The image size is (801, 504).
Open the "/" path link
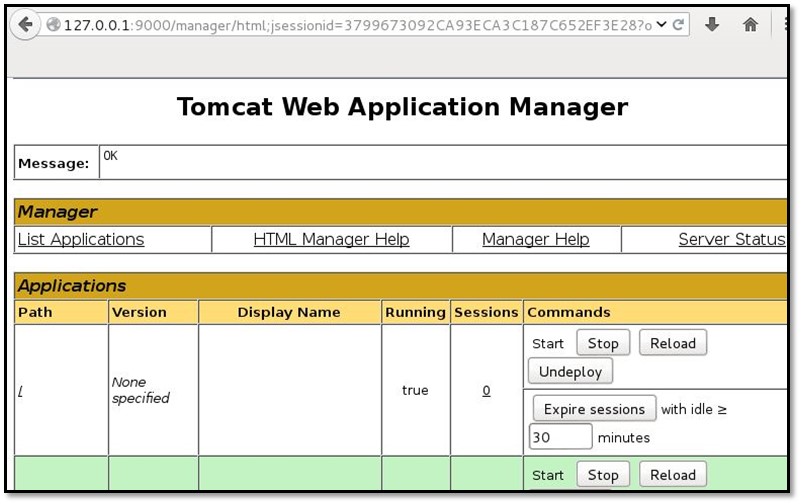pyautogui.click(x=21, y=391)
